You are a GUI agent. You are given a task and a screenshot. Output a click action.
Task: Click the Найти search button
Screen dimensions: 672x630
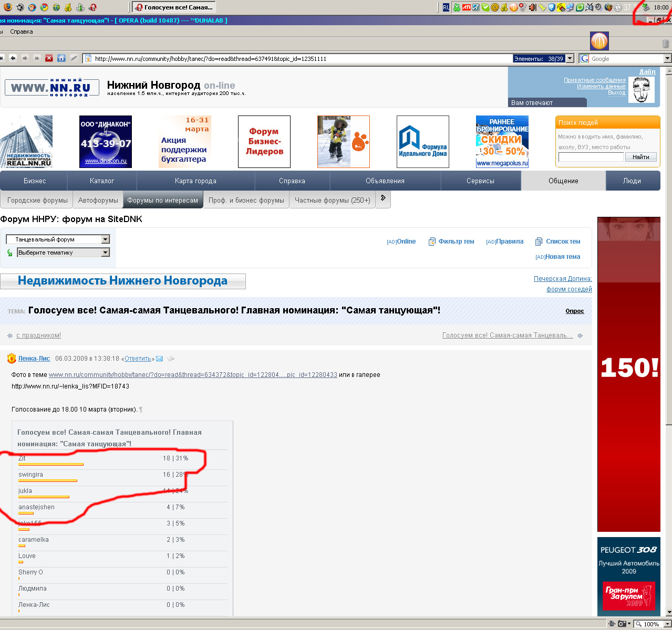(640, 157)
